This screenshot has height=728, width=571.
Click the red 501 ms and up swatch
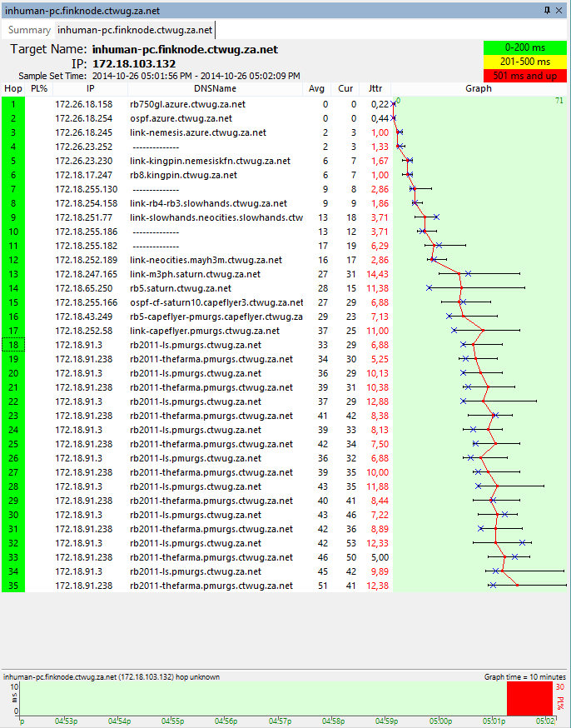(x=524, y=75)
